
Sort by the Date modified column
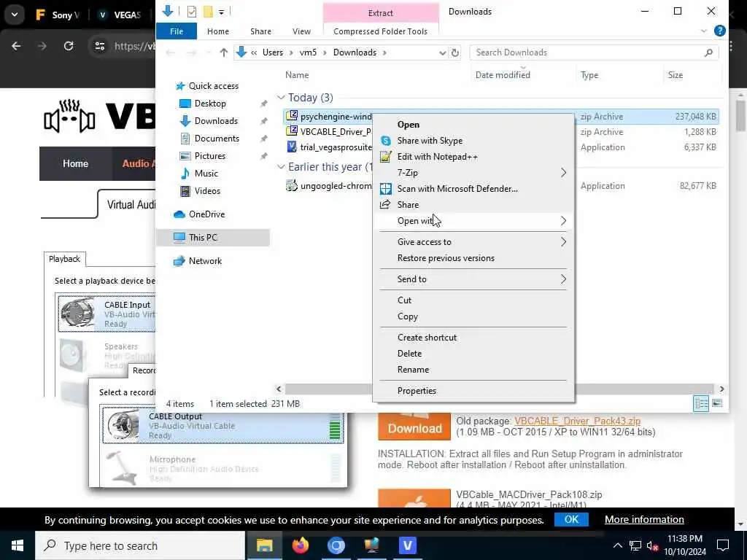[x=503, y=75]
